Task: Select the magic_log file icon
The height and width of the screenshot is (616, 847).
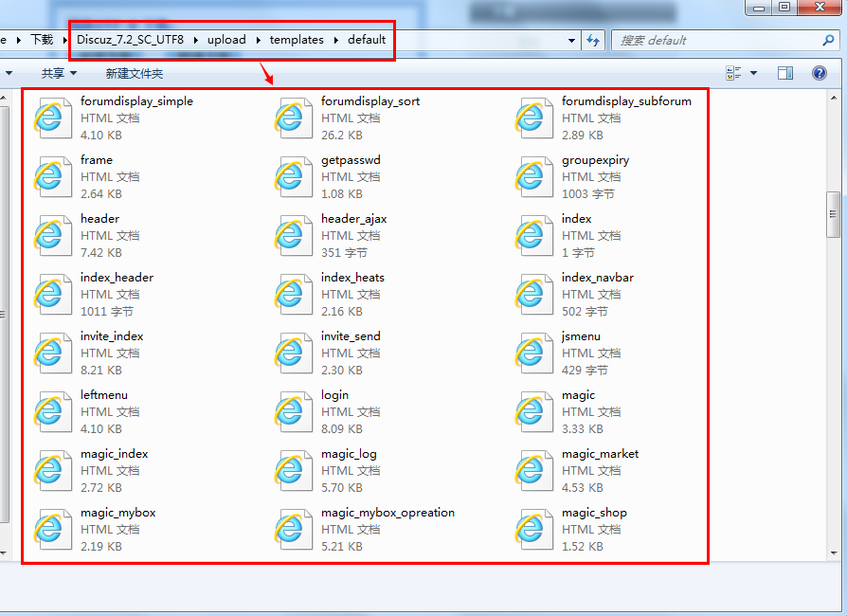Action: point(294,471)
